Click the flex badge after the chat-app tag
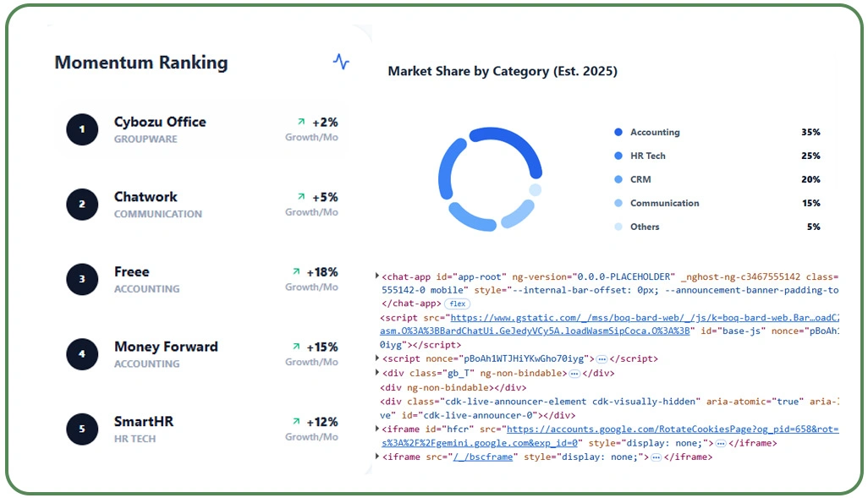The image size is (868, 498). point(457,304)
